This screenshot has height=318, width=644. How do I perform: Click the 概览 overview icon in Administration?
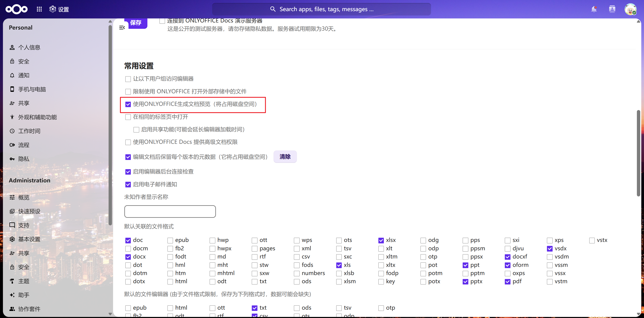click(12, 197)
